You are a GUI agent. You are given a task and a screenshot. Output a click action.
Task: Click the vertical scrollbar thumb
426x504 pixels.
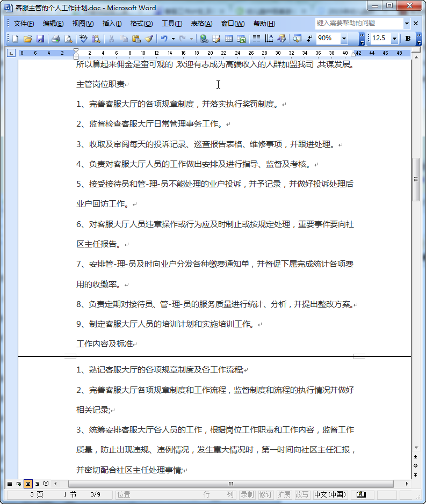coord(415,180)
